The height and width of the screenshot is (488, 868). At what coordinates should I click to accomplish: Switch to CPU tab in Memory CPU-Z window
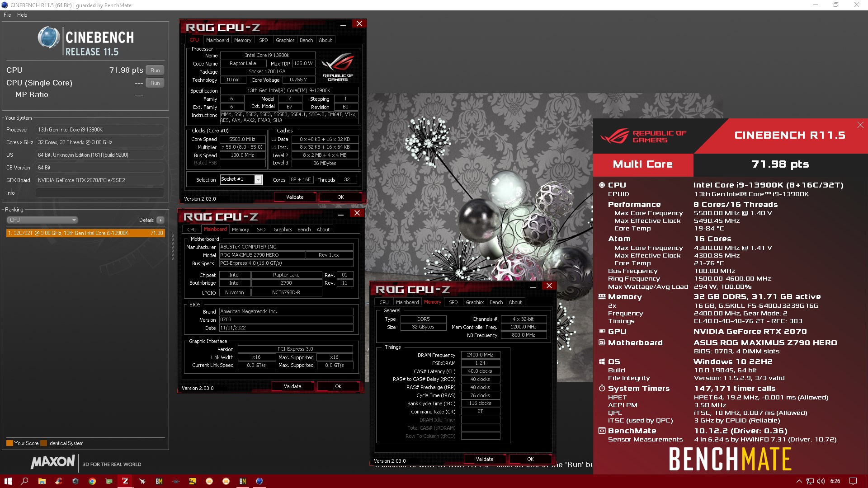(384, 302)
